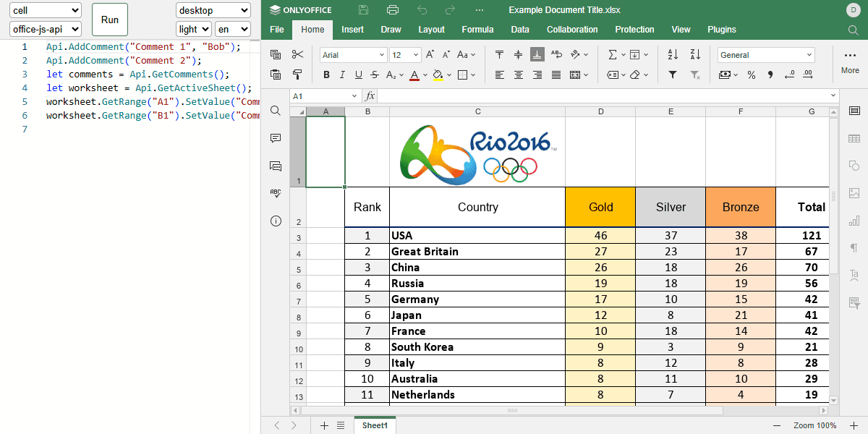Justify cell text

pyautogui.click(x=556, y=75)
